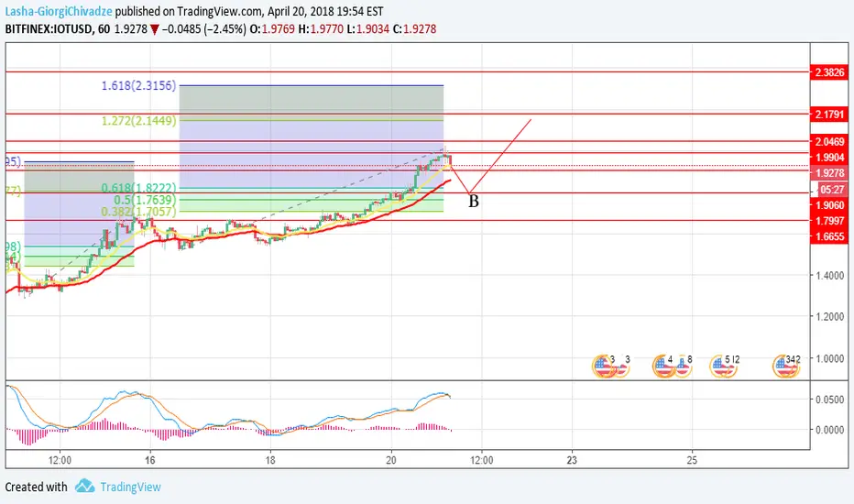Click the -0.0485 (-2.45%) change value

(203, 29)
